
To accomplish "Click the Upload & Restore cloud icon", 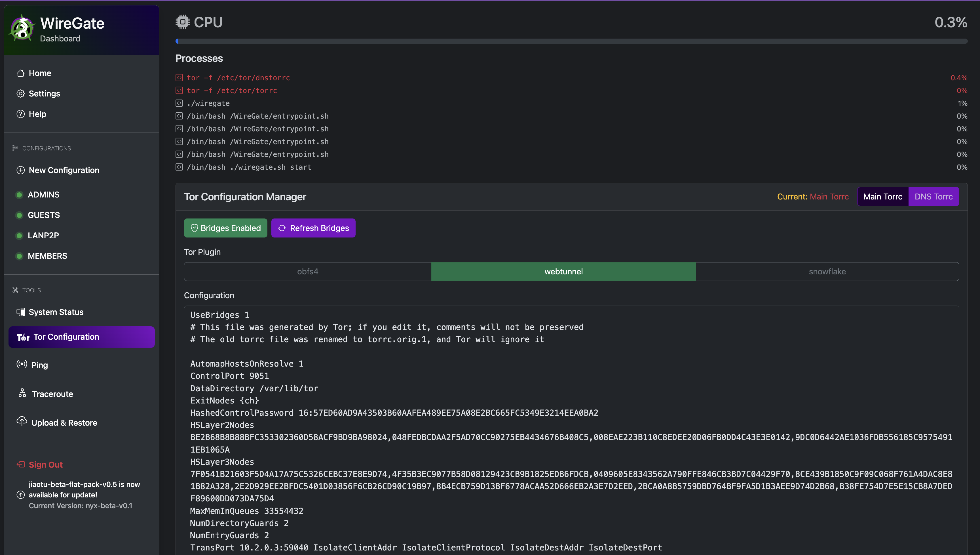I will point(22,421).
